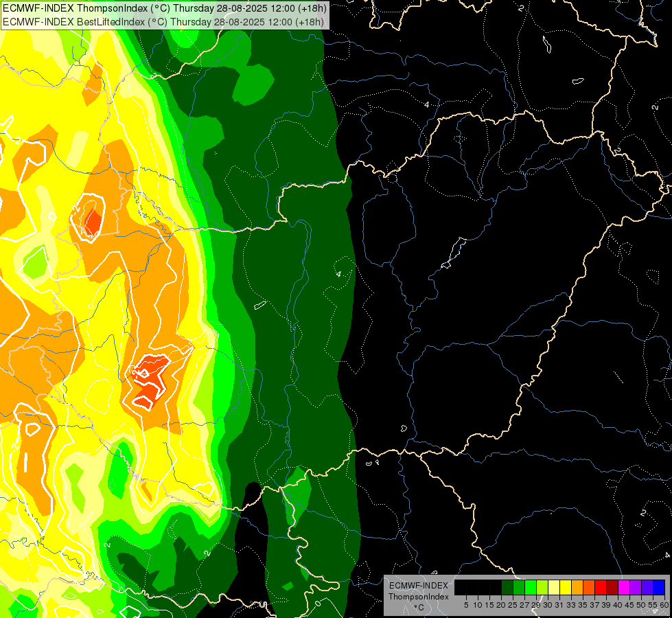
Task: Click the legend tick value 35
Action: 583,605
